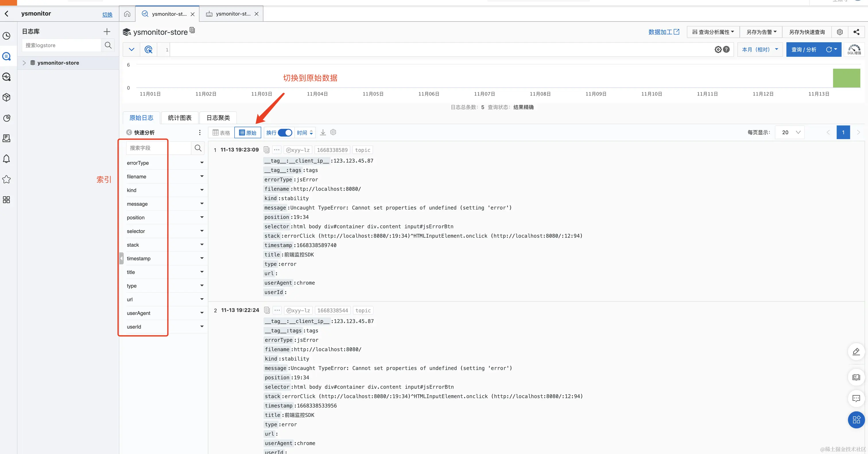Screen dimensions: 868x454
Task: Open the share icon at top right
Action: tap(856, 32)
